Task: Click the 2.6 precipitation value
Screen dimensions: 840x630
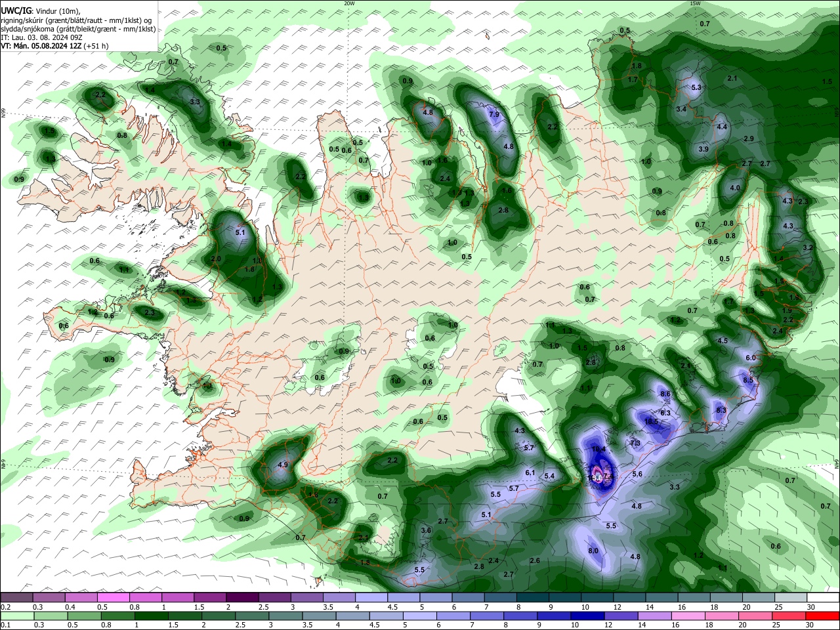Action: [x=534, y=560]
